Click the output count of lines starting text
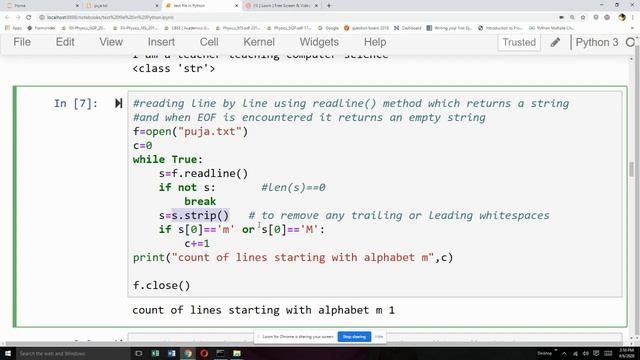The image size is (640, 360). pyautogui.click(x=263, y=310)
